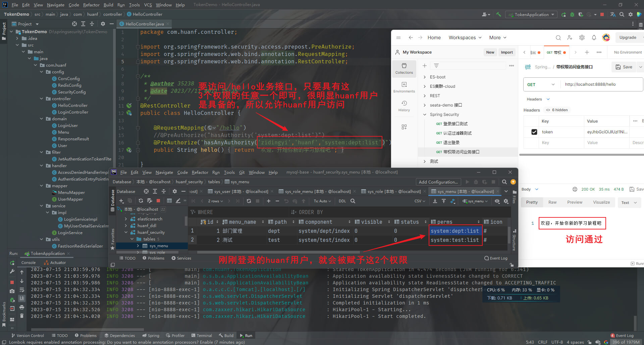The image size is (644, 345).
Task: Click Save button for the Postman request
Action: point(624,67)
